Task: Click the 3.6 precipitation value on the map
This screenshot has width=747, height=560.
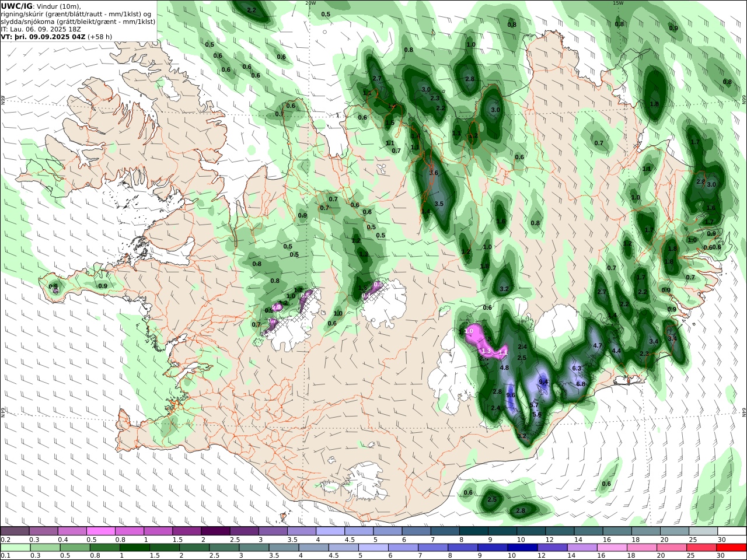Action: 434,173
